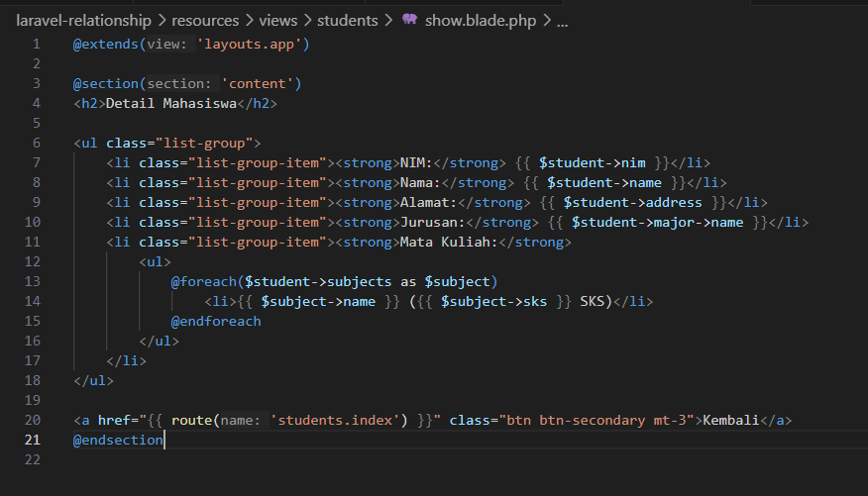Open the trailing ellipsis breadcrumb symbol
Image resolution: width=868 pixels, height=496 pixels.
click(x=563, y=20)
